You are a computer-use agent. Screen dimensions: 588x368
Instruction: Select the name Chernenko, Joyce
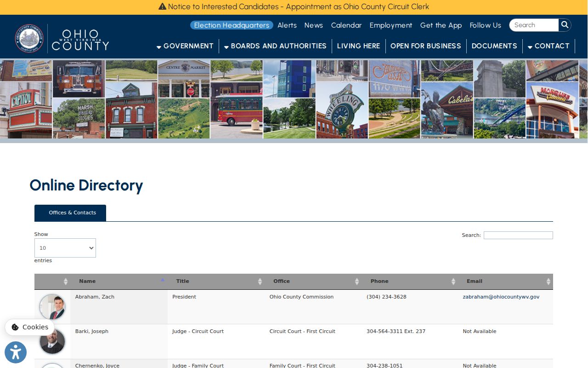[97, 365]
